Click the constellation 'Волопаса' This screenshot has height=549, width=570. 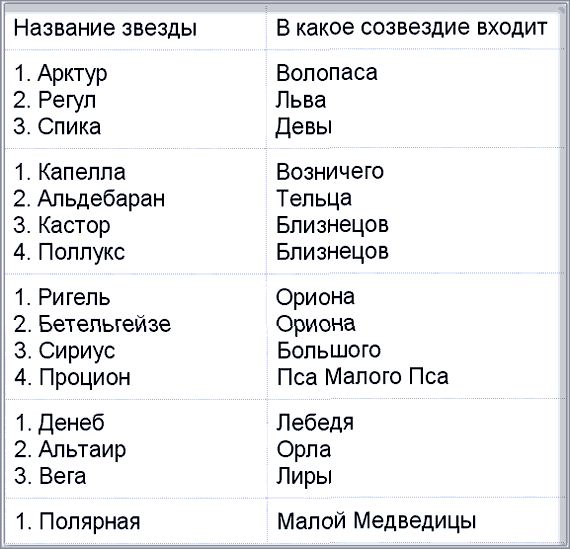pos(327,73)
